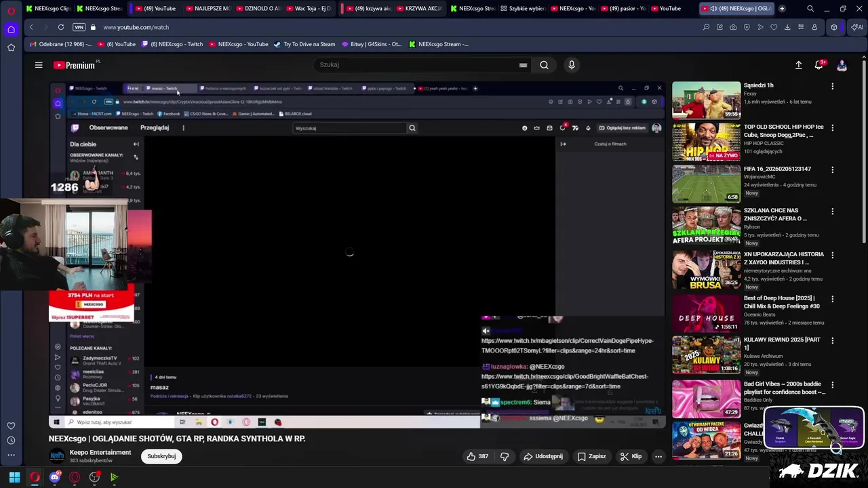Open options menu for Bad Girl Vibes playlist
The width and height of the screenshot is (868, 488).
point(832,385)
